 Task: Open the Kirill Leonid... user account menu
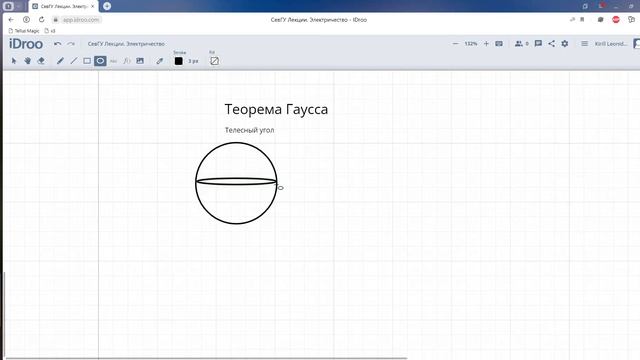click(x=611, y=44)
